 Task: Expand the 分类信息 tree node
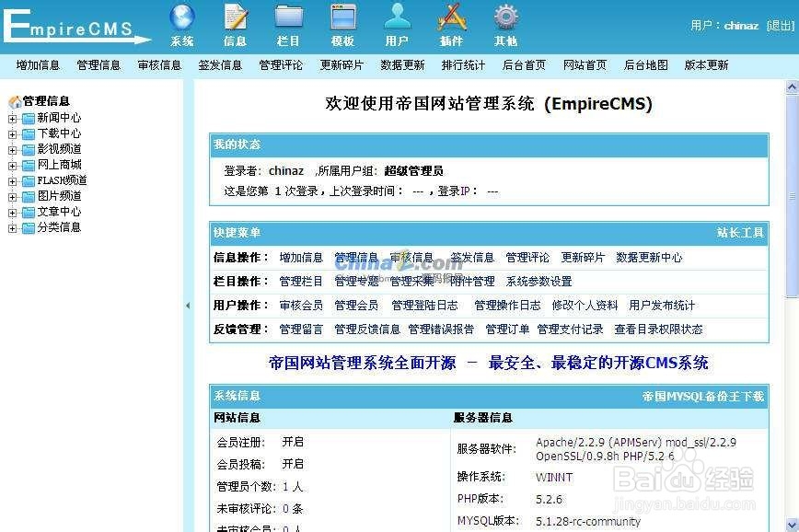pyautogui.click(x=12, y=229)
